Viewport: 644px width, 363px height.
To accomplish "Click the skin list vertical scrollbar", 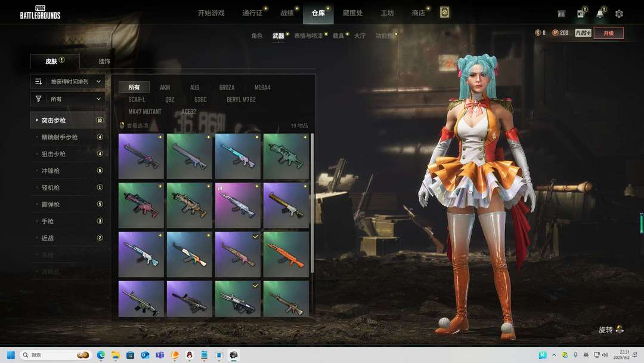I will tap(312, 202).
